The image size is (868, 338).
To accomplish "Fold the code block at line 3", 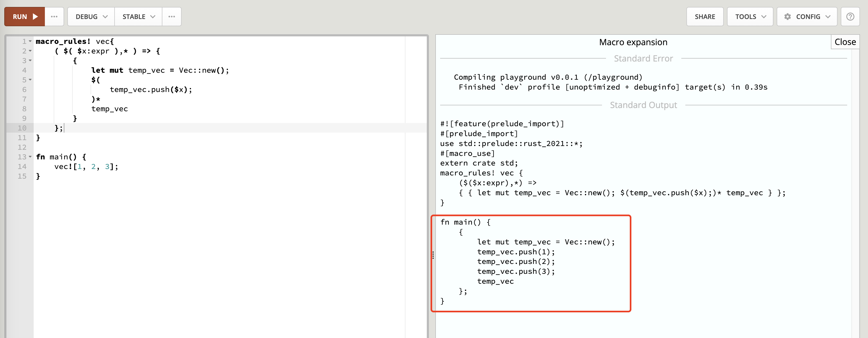I will click(30, 61).
